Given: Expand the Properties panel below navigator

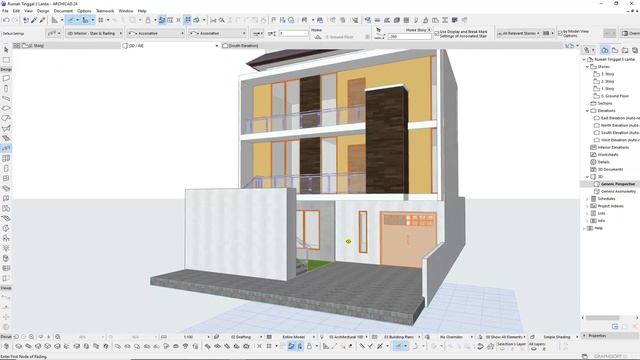Looking at the screenshot, I should pyautogui.click(x=584, y=336).
